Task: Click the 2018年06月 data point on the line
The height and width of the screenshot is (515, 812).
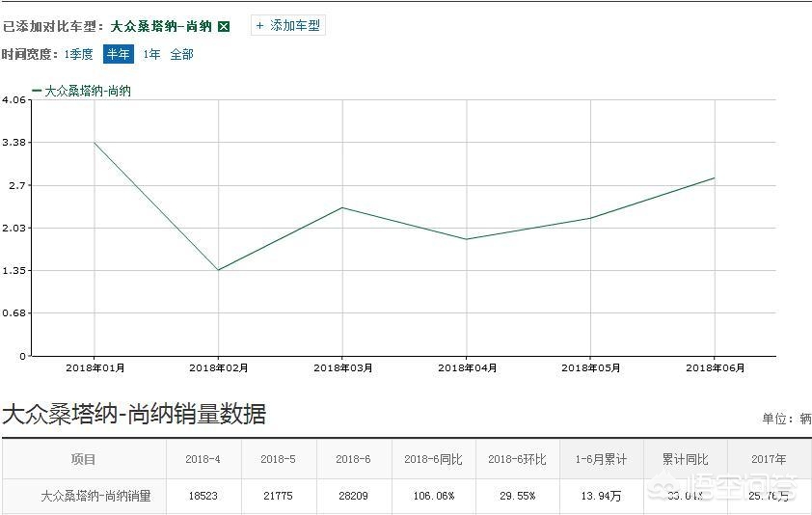Action: (715, 177)
